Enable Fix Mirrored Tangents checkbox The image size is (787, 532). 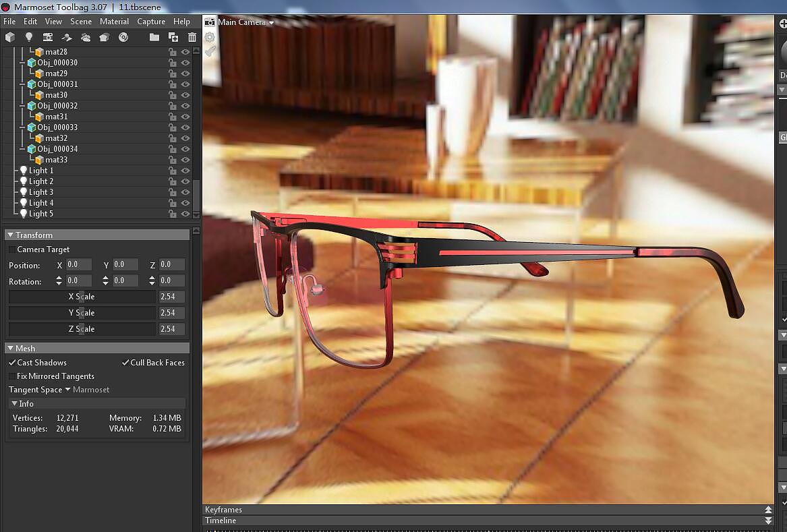click(12, 376)
